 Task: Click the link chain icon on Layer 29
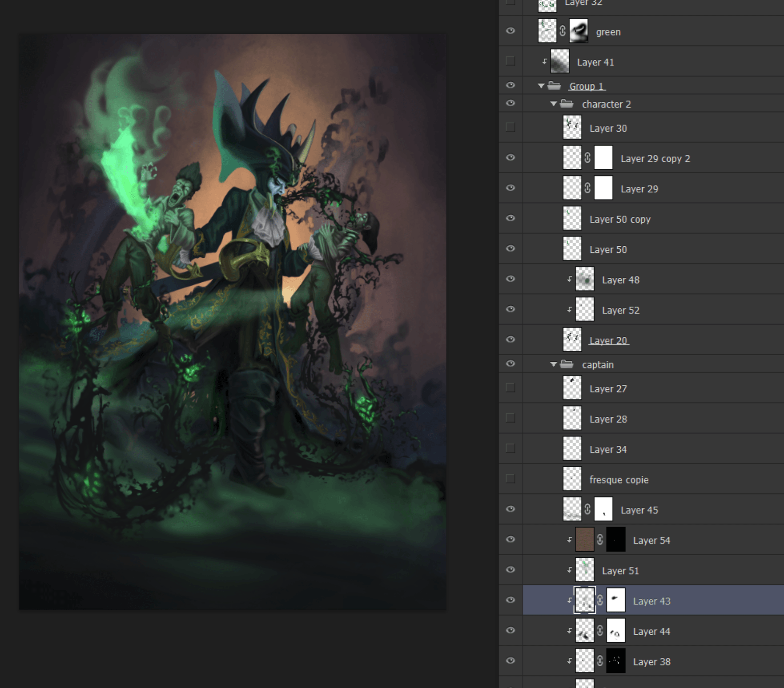coord(587,188)
